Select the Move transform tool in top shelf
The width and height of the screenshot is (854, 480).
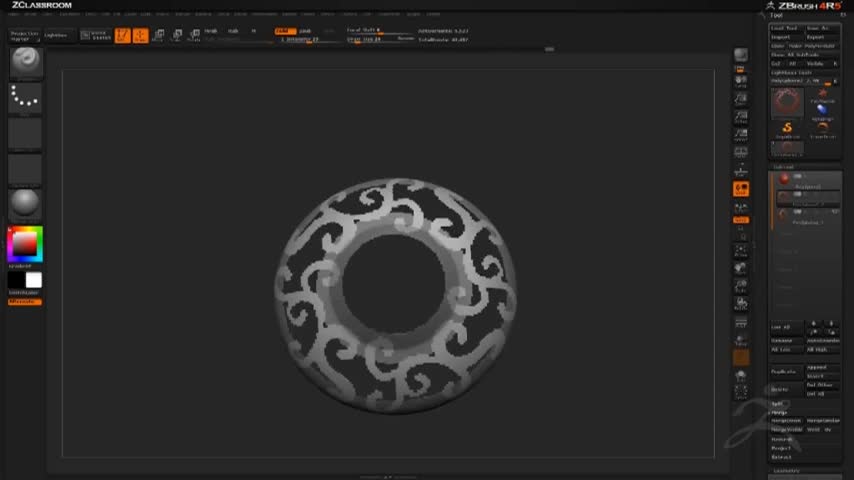click(x=158, y=36)
